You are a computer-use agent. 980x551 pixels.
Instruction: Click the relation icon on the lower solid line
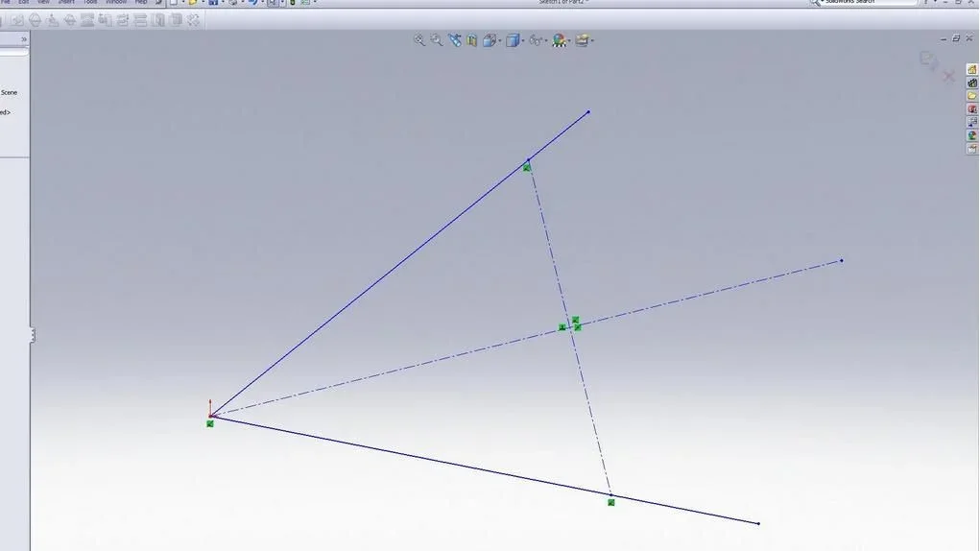pos(611,502)
